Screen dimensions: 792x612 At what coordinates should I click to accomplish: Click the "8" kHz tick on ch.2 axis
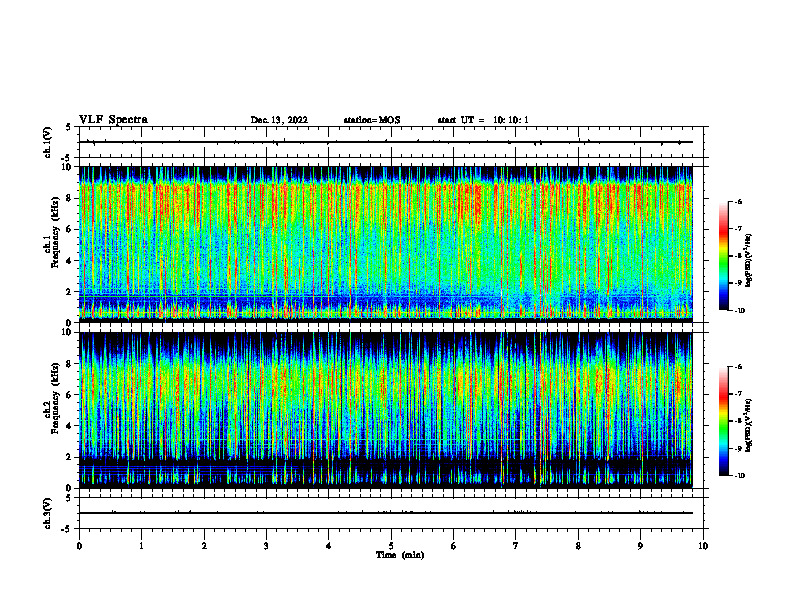[70, 364]
